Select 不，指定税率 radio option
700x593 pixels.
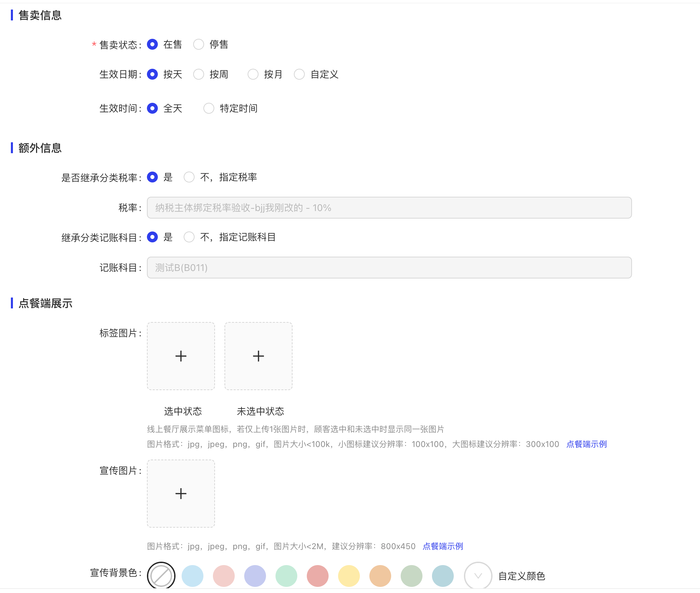click(x=189, y=177)
